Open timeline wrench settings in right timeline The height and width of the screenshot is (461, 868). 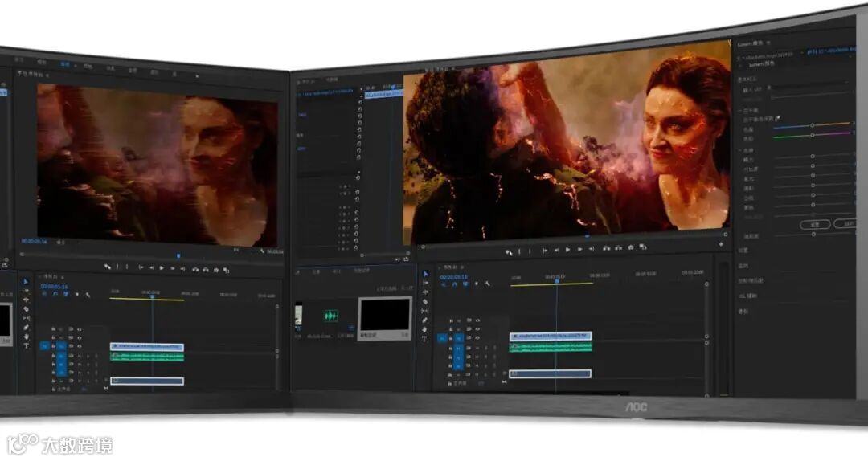point(488,284)
